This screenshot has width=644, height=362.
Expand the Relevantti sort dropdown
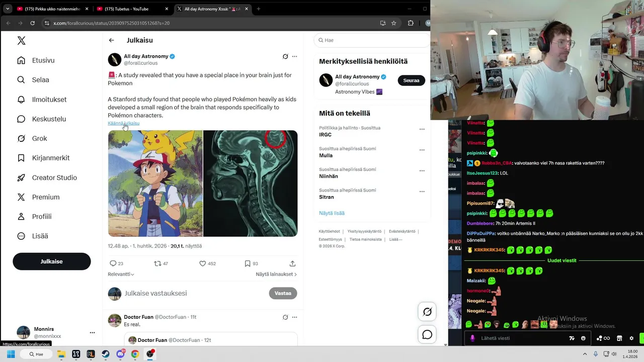[121, 275]
